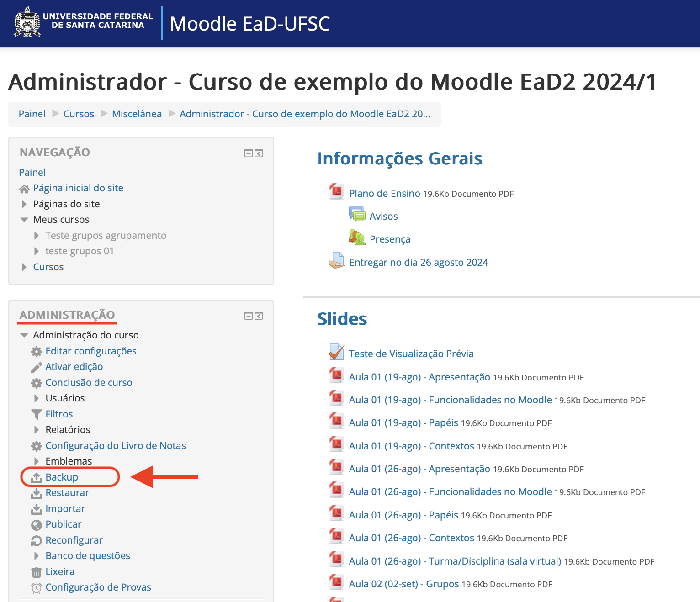Click the PDF icon for Plano de Ensino
Viewport: 700px width, 602px height.
[337, 191]
